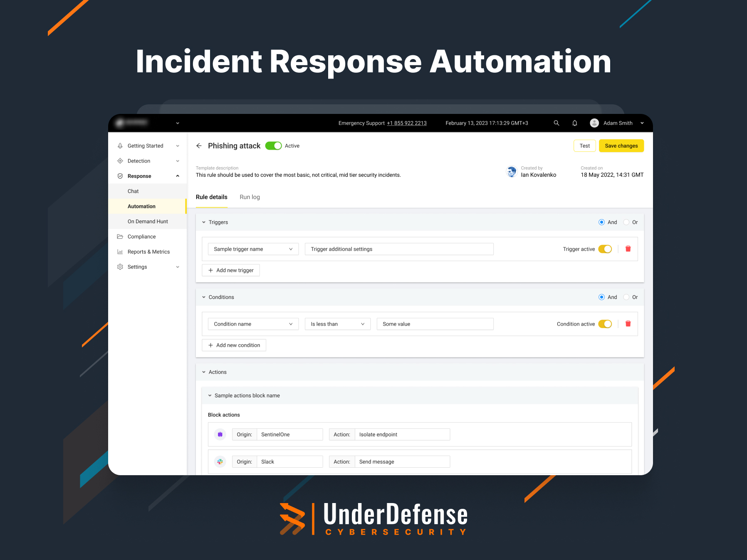
Task: Click the Settings gear icon
Action: [x=120, y=266]
